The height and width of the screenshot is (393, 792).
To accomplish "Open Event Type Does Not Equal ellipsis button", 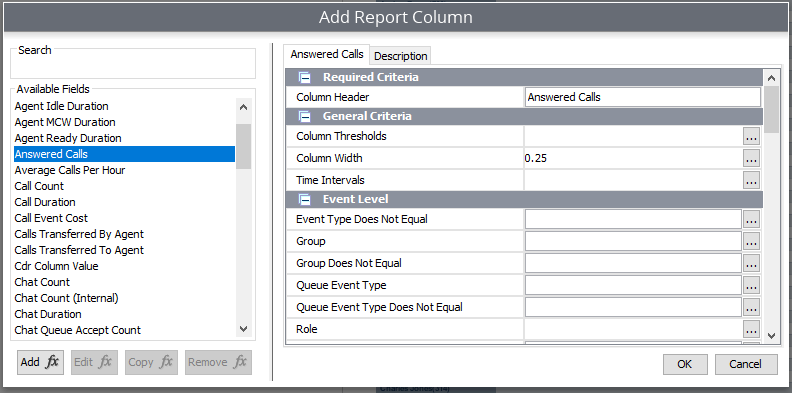I will (x=752, y=219).
